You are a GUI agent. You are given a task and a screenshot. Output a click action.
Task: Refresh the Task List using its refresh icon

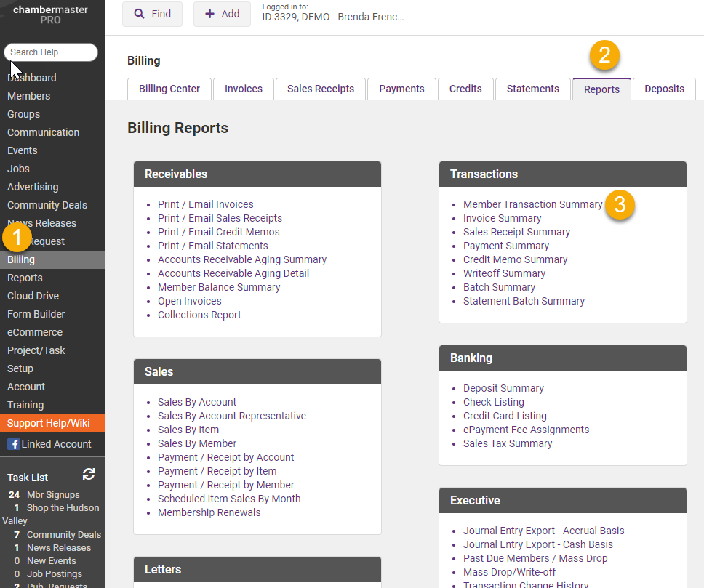tap(88, 474)
